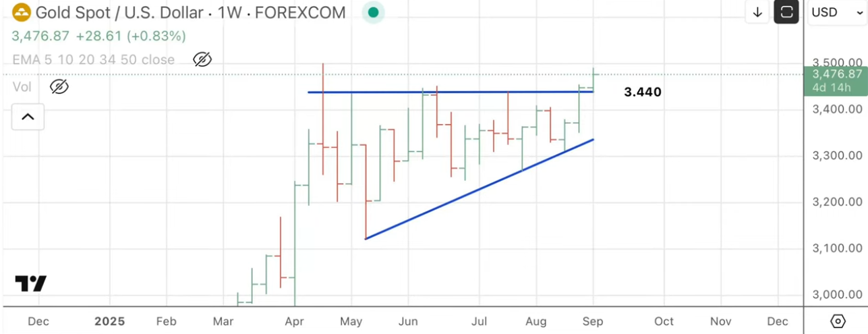Screen dimensions: 868x334
Task: Click the dark square layout button
Action: pos(786,12)
